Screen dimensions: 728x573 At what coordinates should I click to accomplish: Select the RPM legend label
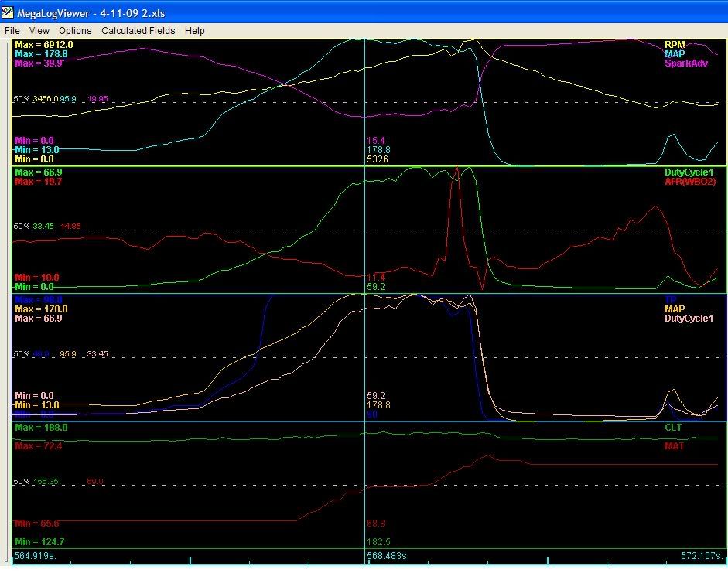675,45
